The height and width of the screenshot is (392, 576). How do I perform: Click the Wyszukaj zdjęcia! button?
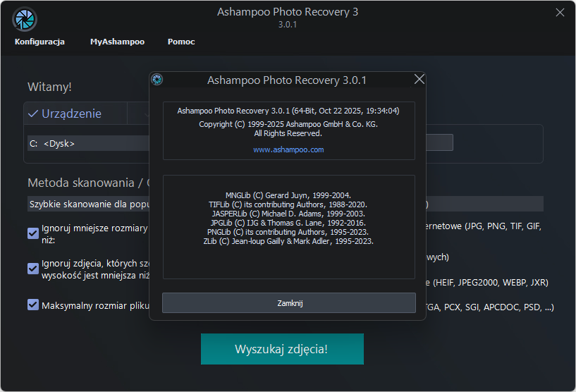tap(282, 349)
